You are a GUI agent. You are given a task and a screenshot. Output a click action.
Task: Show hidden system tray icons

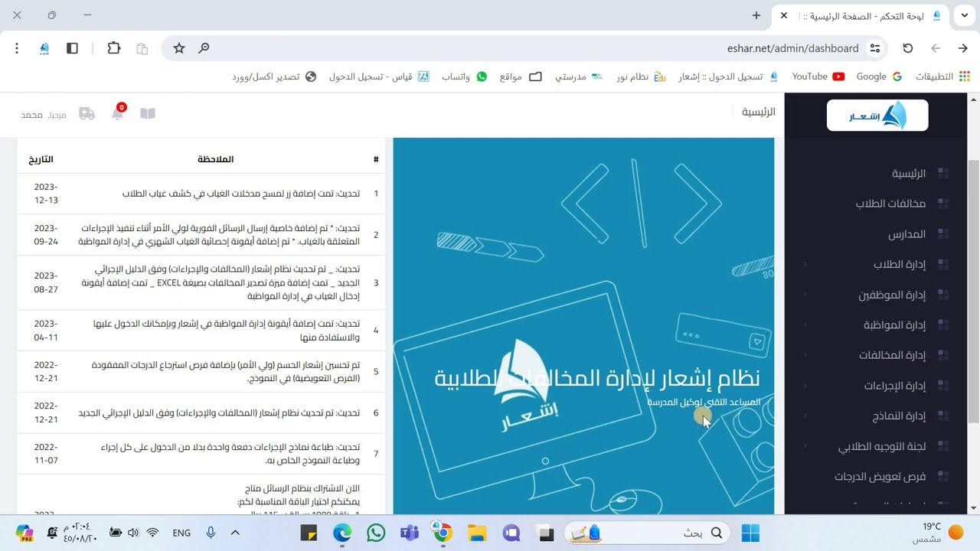pos(235,533)
